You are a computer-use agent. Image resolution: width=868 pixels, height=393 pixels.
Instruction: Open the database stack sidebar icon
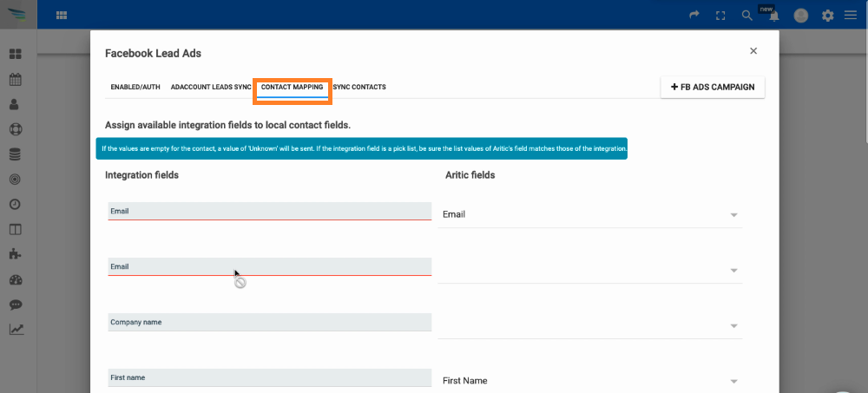click(x=16, y=154)
